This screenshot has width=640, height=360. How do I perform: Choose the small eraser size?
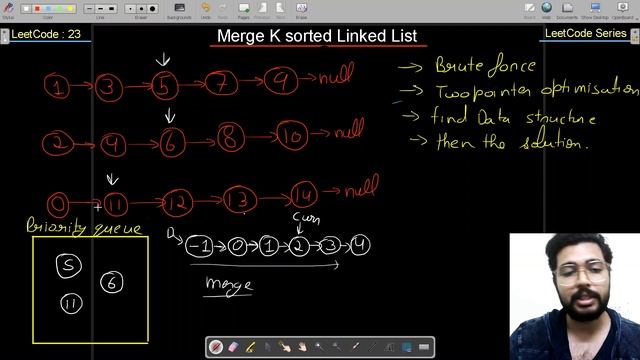[x=130, y=9]
